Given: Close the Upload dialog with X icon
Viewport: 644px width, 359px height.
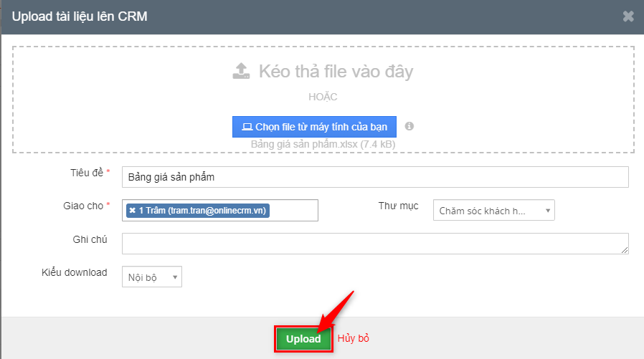Looking at the screenshot, I should (628, 16).
